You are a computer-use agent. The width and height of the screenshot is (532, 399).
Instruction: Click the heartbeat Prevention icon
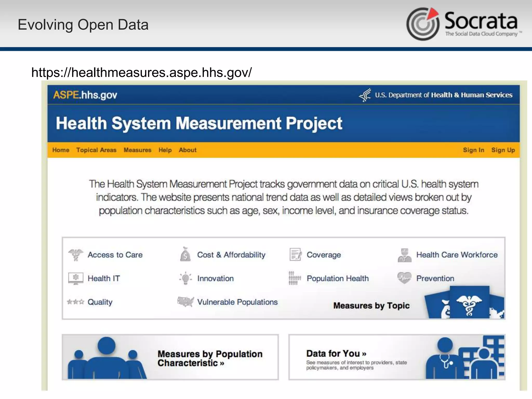pyautogui.click(x=404, y=278)
